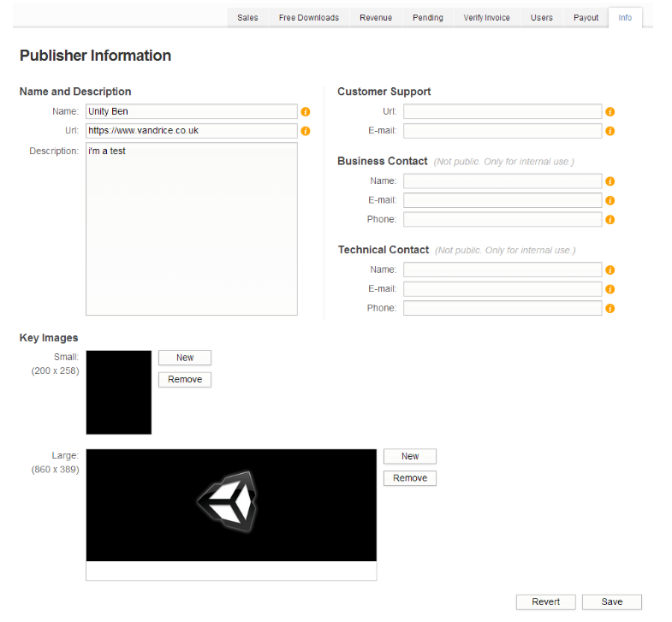Click New for the Small key image
The image size is (672, 622).
(185, 358)
